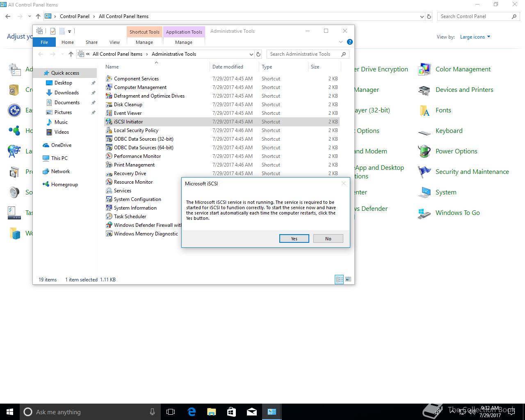Select the System Configuration icon
Screen dimensions: 525x420
[109, 199]
